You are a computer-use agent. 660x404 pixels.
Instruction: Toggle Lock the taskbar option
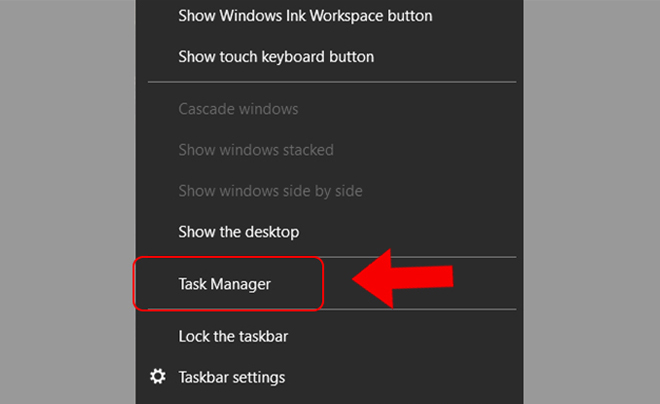point(330,336)
